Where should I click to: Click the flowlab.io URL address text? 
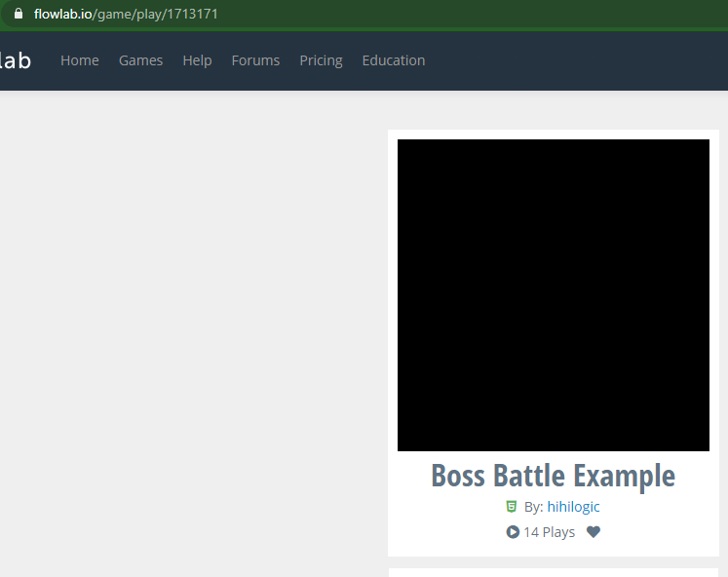point(126,14)
